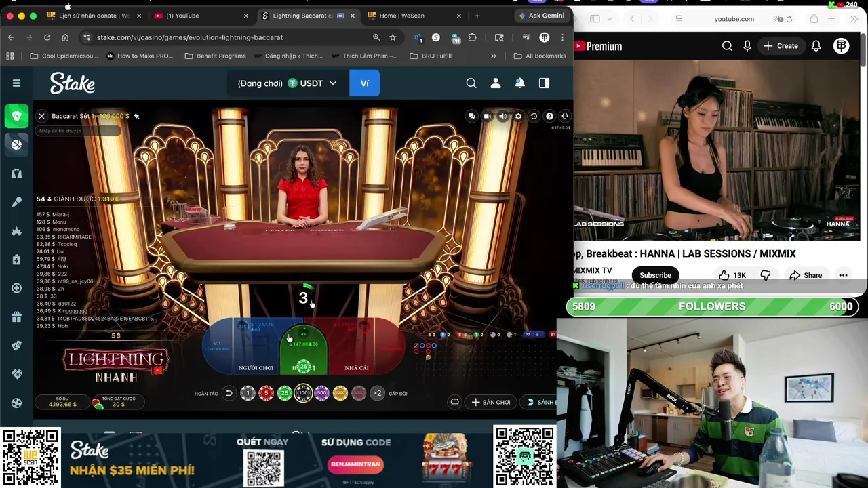Open the game help question icon
868x488 pixels.
click(549, 116)
